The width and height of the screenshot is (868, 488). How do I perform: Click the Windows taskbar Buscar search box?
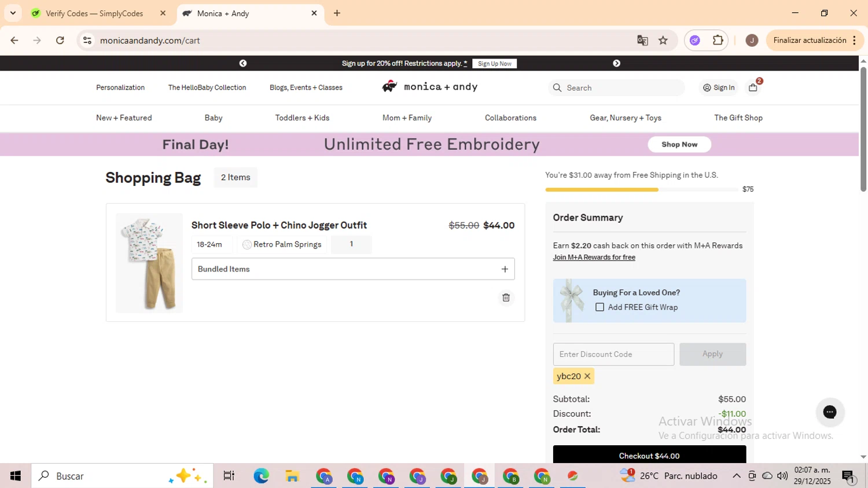coord(123,476)
